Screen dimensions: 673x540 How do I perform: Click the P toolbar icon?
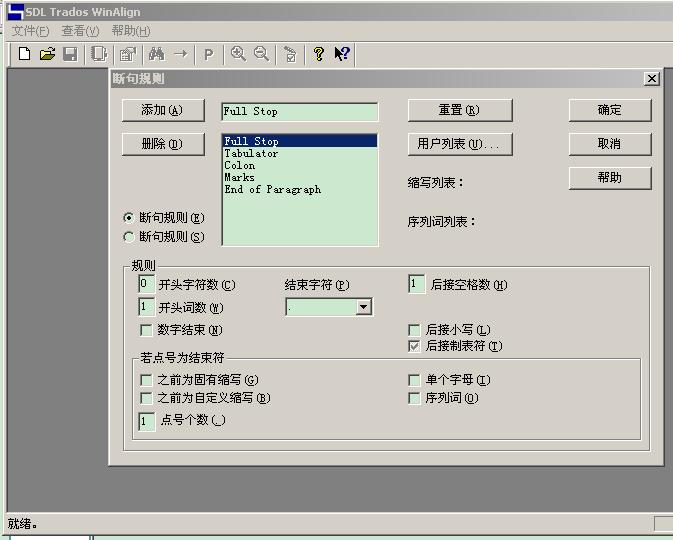pos(209,55)
